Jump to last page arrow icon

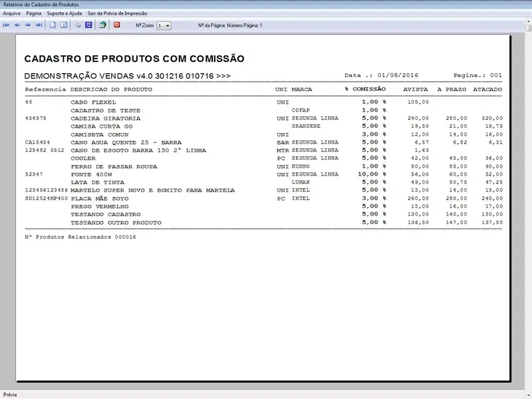[39, 25]
